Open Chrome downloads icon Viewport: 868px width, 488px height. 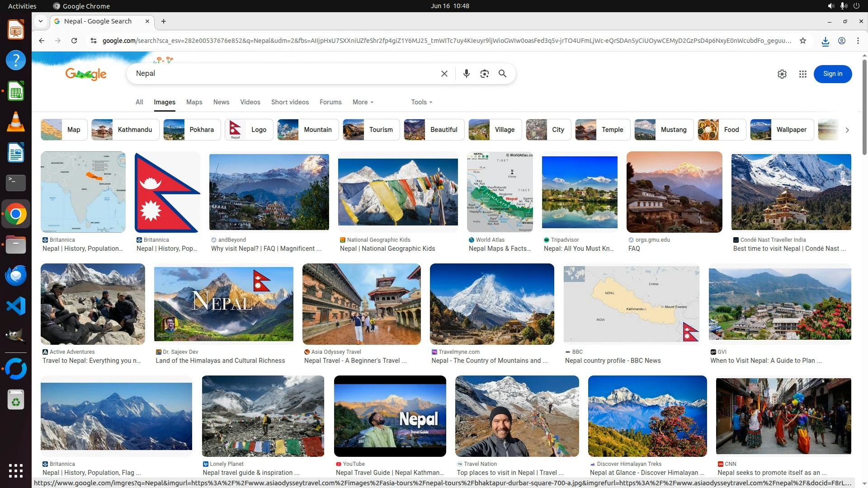click(x=825, y=41)
